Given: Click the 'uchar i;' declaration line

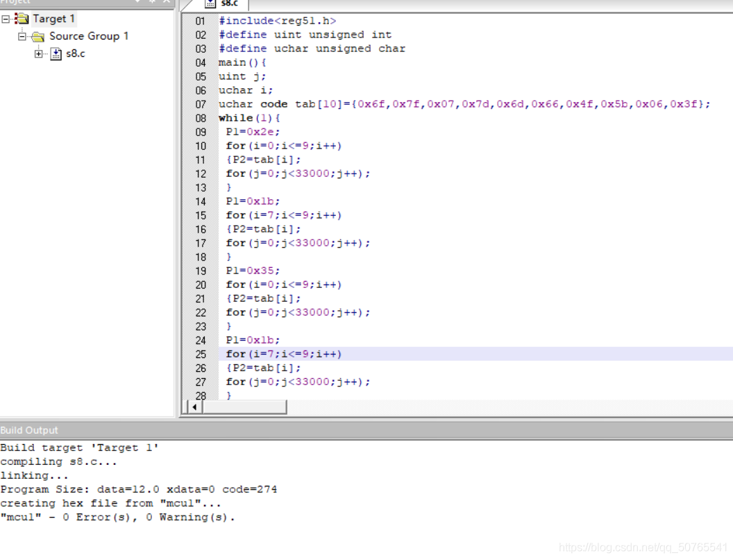Looking at the screenshot, I should [x=246, y=90].
